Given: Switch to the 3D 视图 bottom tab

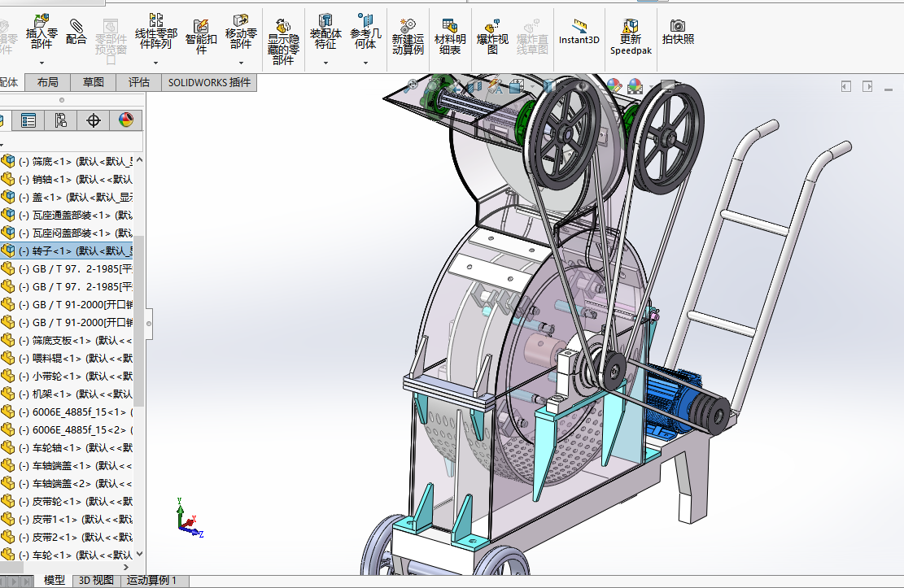Looking at the screenshot, I should 96,580.
